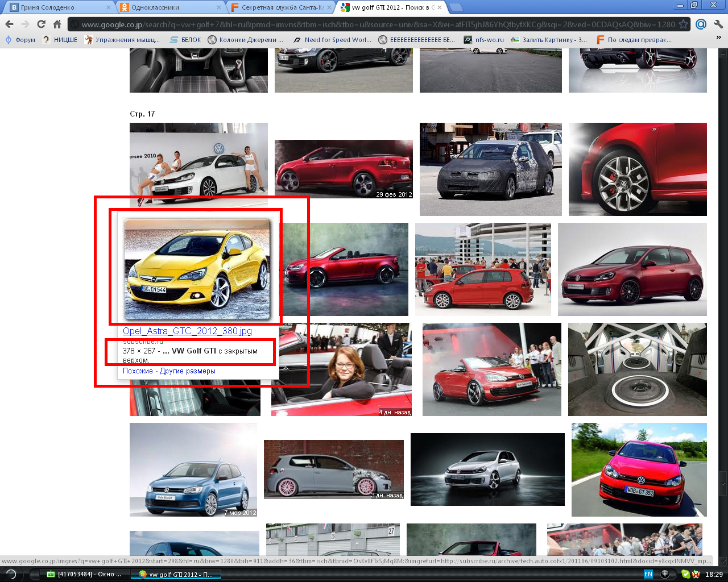Open red Golf wheel close-up thumbnail

tap(638, 169)
